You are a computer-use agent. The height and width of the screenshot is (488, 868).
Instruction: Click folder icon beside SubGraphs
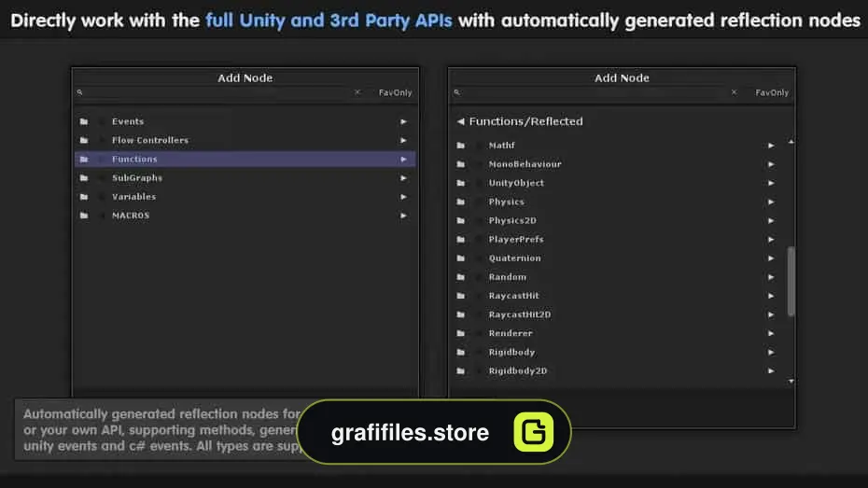click(84, 178)
